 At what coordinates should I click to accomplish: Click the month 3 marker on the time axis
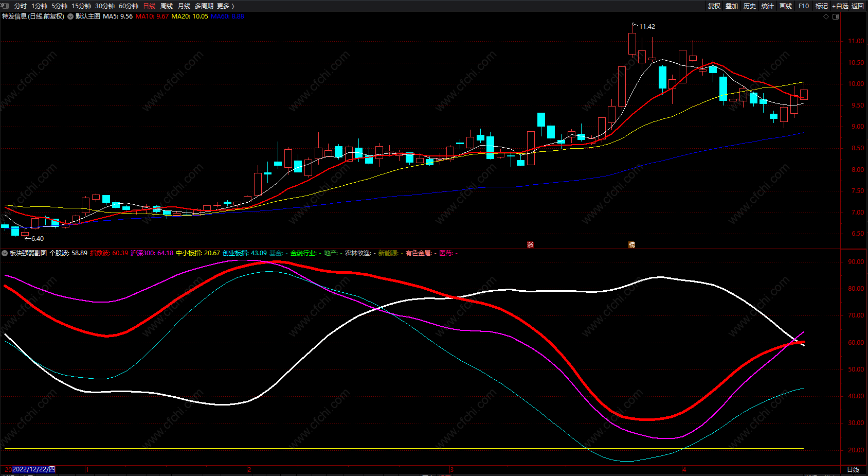pos(452,470)
